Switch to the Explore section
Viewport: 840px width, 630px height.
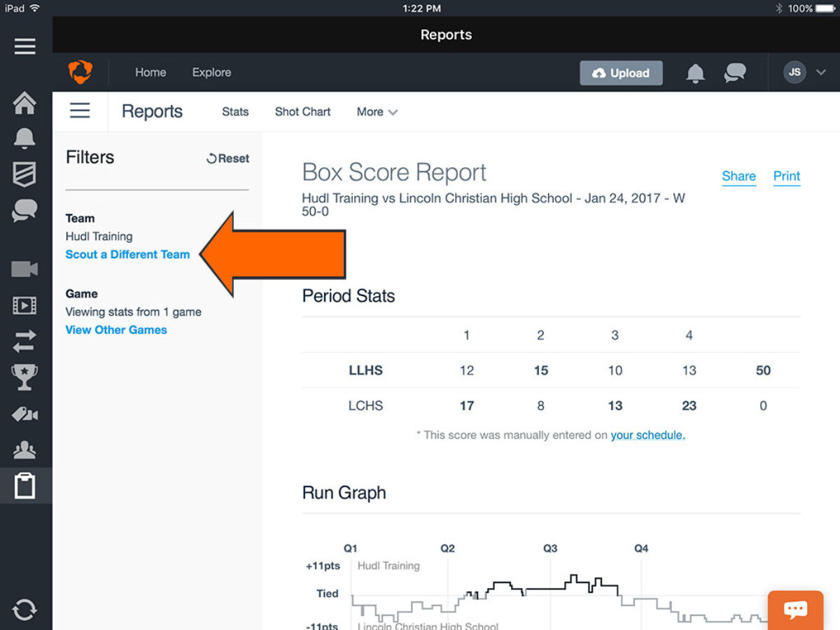[x=211, y=72]
